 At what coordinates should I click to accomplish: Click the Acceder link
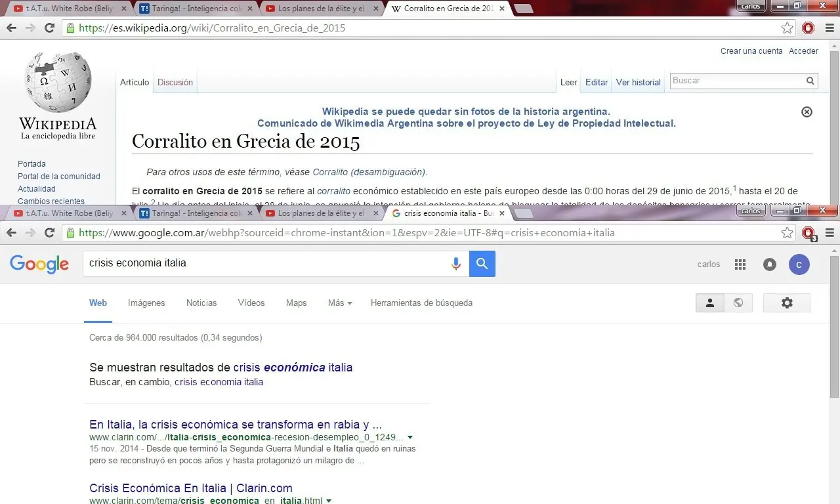[803, 51]
